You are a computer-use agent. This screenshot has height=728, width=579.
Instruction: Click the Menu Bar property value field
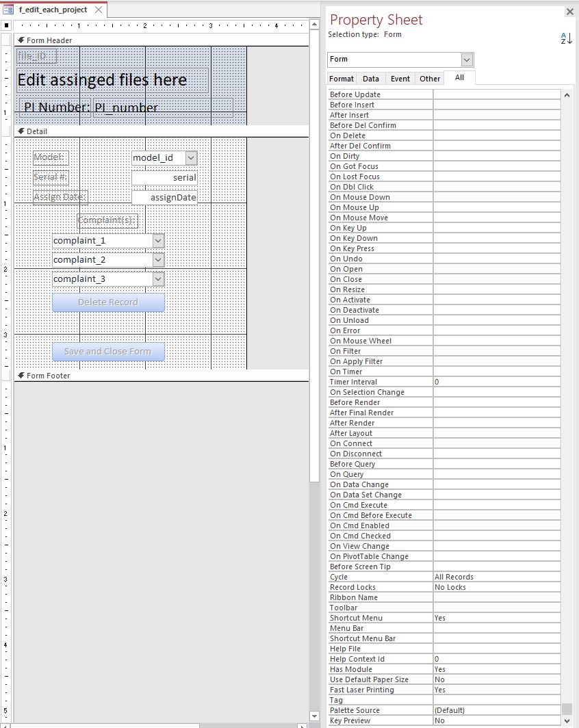coord(496,629)
